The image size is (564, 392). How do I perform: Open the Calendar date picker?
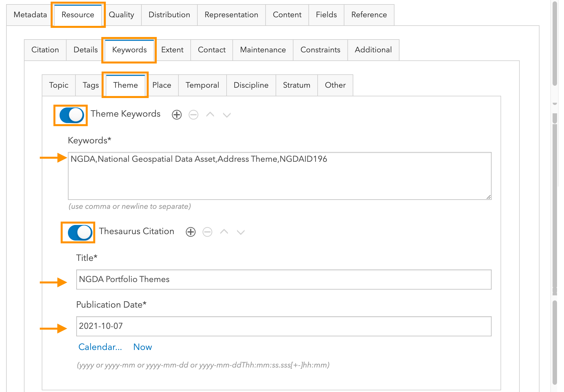[100, 347]
